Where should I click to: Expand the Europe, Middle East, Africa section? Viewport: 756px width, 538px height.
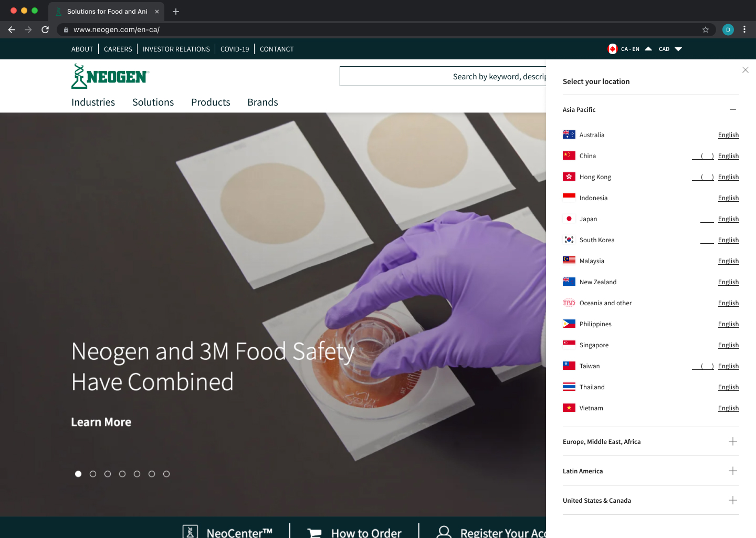733,441
